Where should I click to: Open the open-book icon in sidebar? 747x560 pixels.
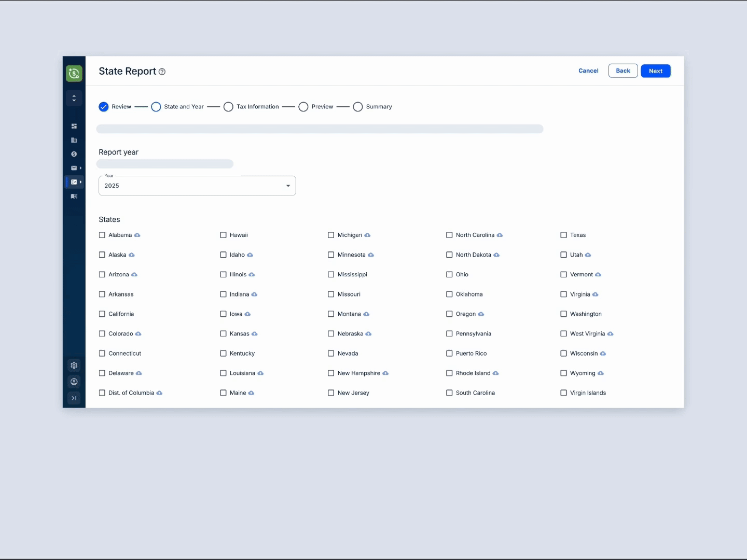click(x=74, y=196)
